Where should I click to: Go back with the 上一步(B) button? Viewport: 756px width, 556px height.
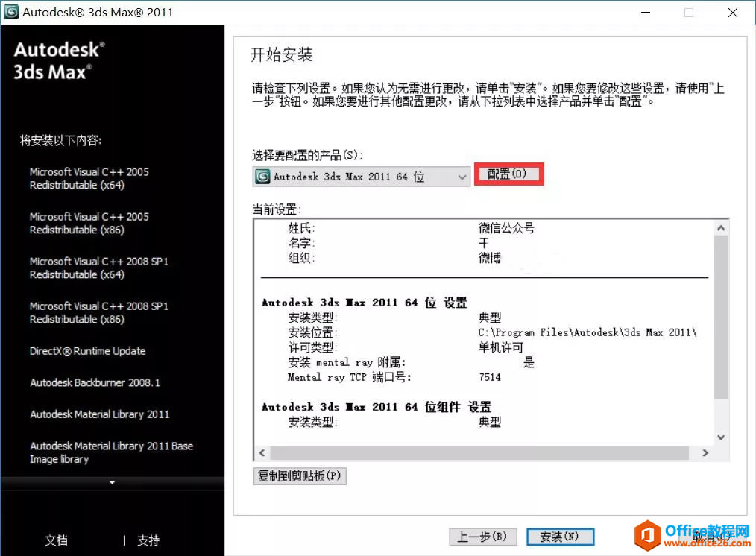482,536
